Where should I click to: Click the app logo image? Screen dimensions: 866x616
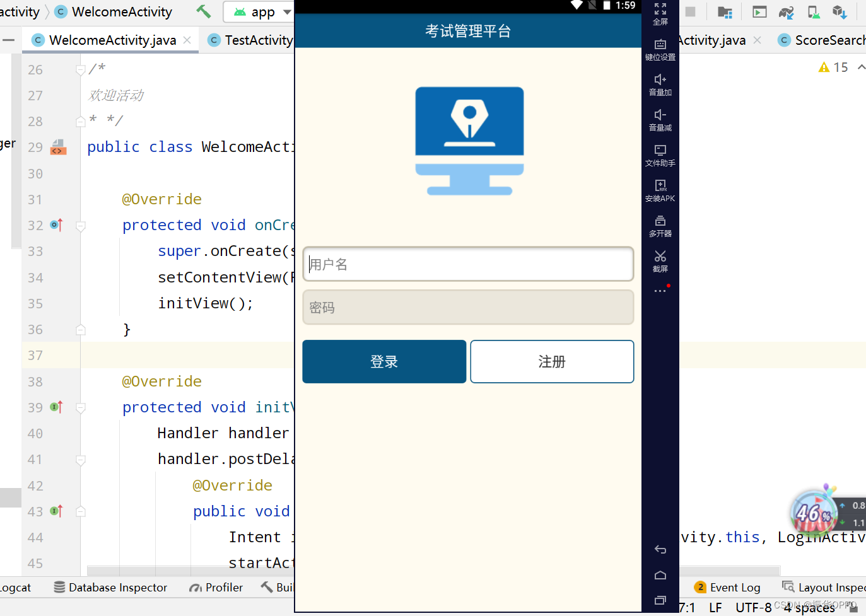[x=469, y=141]
